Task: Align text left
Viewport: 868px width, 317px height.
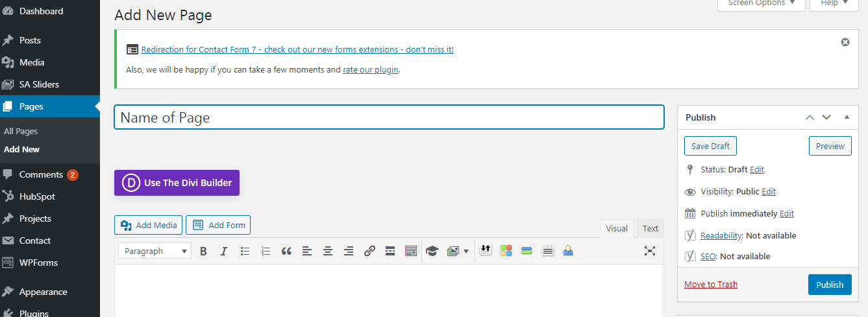Action: pos(307,252)
